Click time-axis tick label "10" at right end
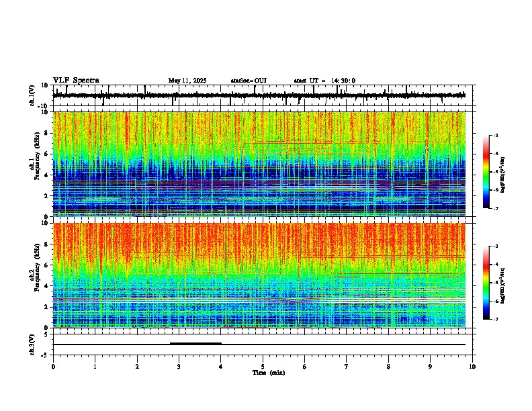 pyautogui.click(x=472, y=367)
